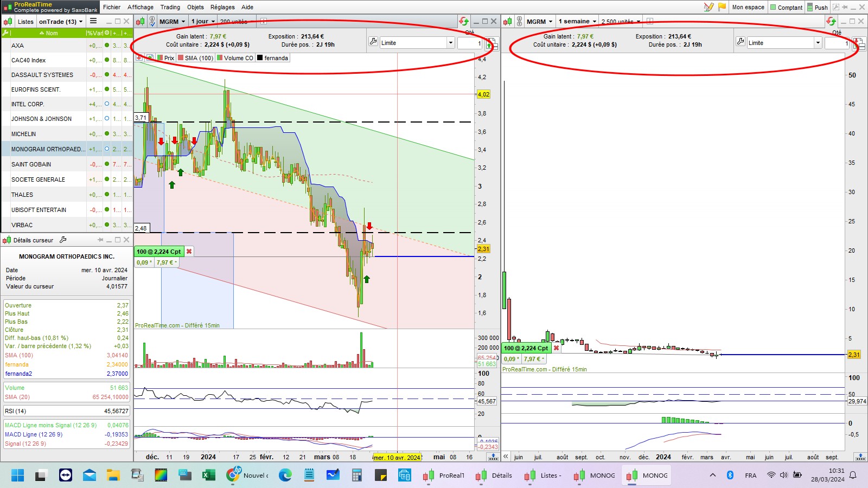Click the Qté quantity field on daily chart
This screenshot has width=868, height=488.
click(469, 43)
